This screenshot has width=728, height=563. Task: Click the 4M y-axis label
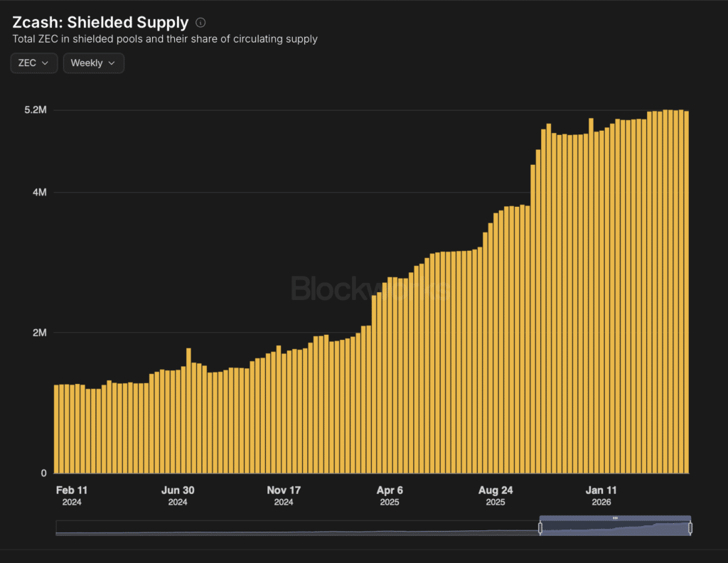click(x=40, y=192)
